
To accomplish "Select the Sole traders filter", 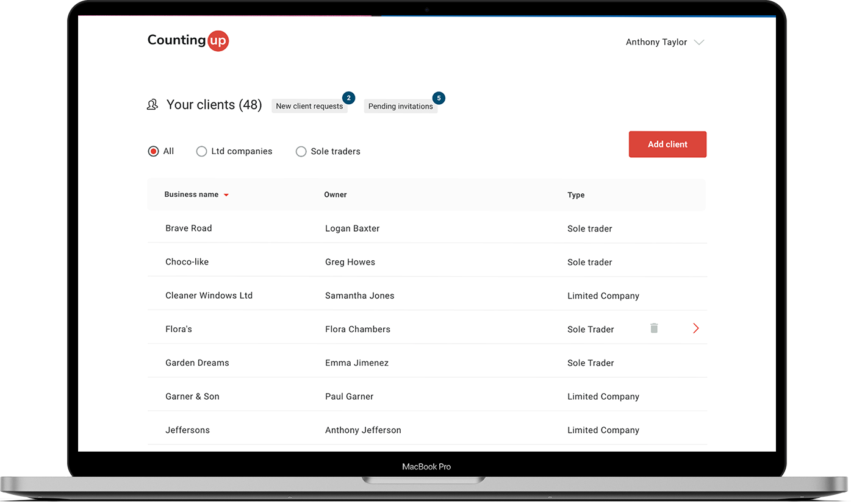I will 301,151.
